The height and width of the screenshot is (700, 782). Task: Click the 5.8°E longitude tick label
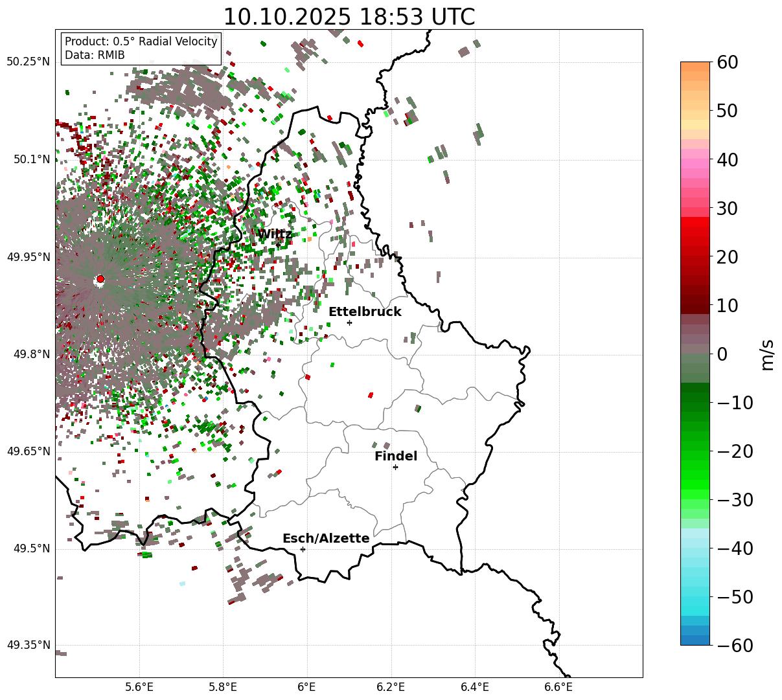(224, 687)
